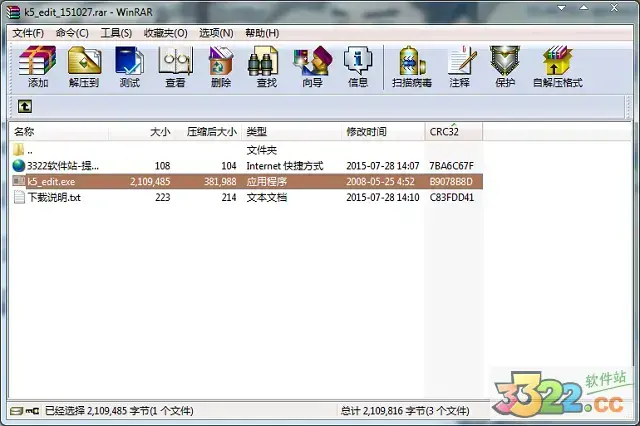Open the File (文件) menu
Image resolution: width=640 pixels, height=426 pixels.
click(28, 33)
